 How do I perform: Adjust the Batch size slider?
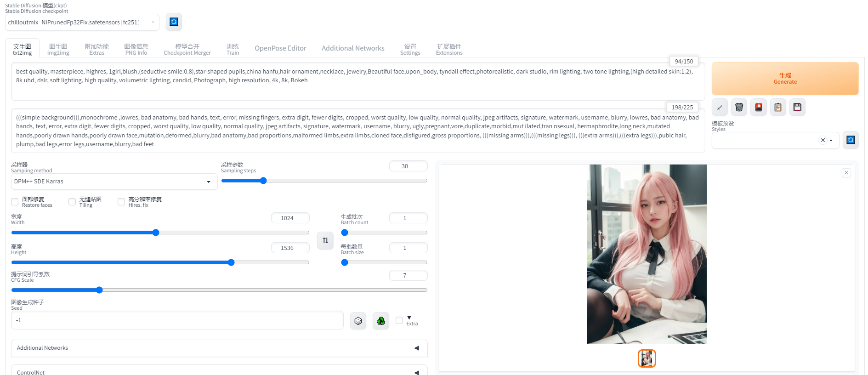(384, 262)
